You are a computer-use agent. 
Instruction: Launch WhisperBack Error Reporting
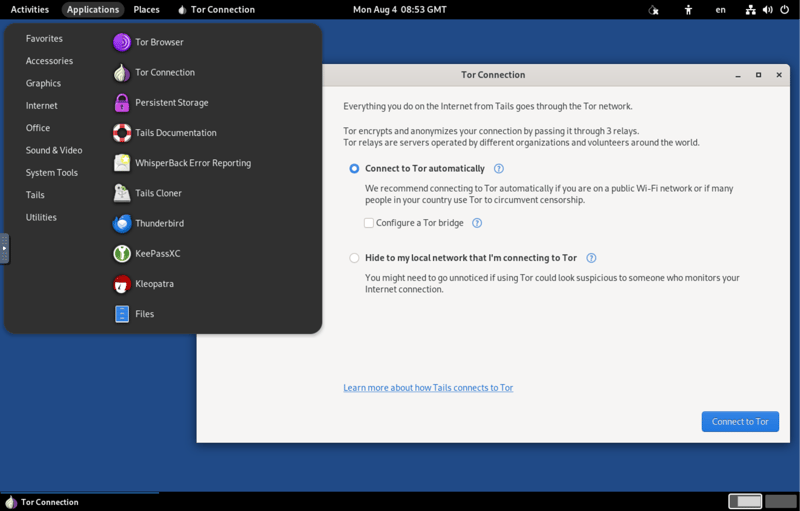(182, 163)
